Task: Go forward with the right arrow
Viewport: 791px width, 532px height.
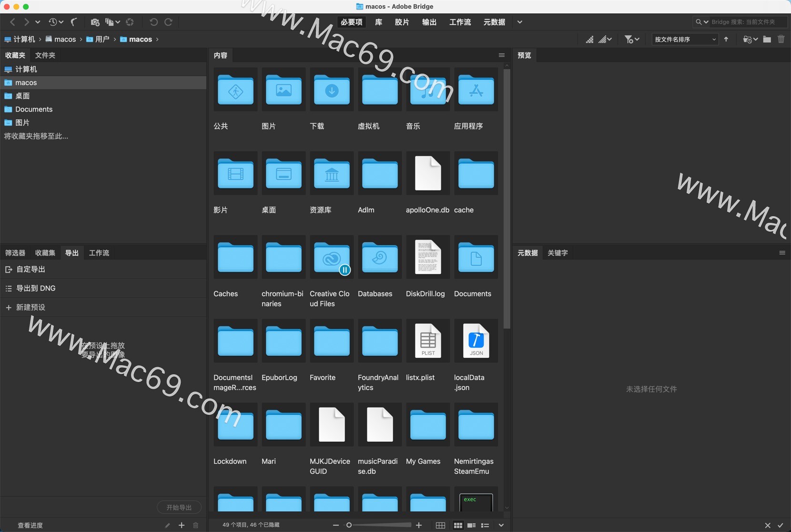Action: (x=26, y=22)
